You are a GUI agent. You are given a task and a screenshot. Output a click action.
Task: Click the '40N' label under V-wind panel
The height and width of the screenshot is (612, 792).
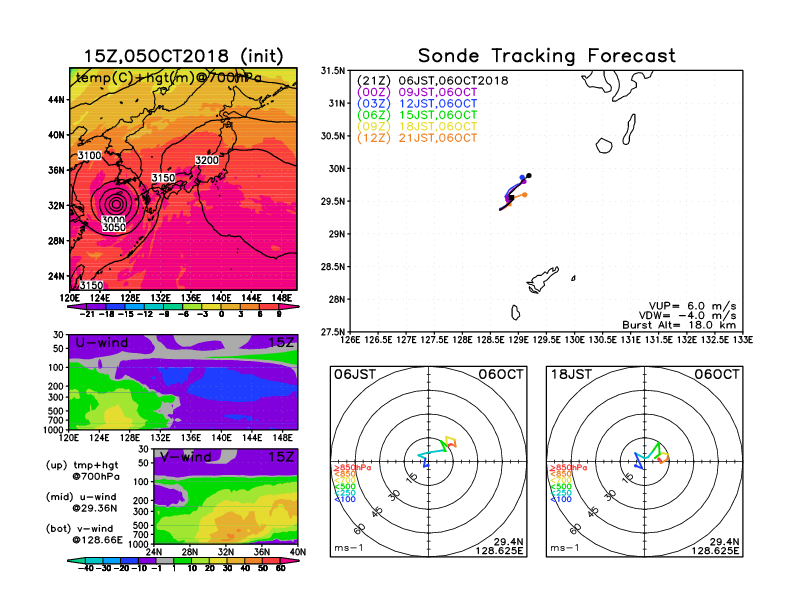pyautogui.click(x=298, y=552)
